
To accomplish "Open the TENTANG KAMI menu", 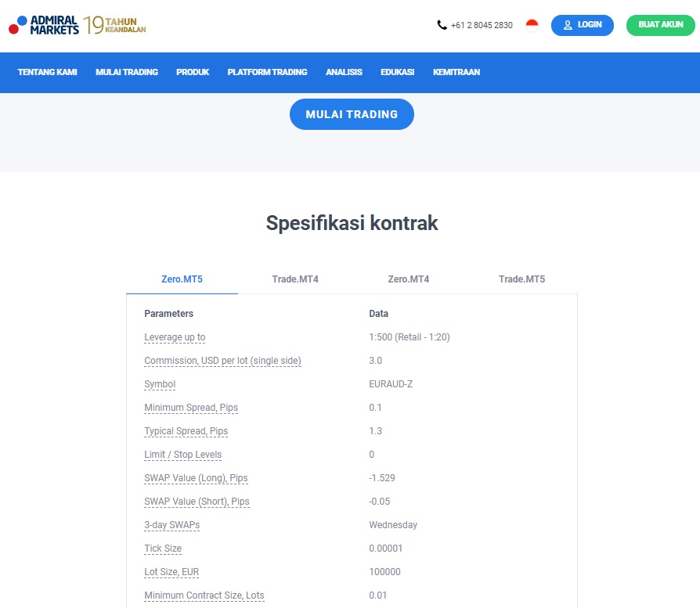I will 47,72.
